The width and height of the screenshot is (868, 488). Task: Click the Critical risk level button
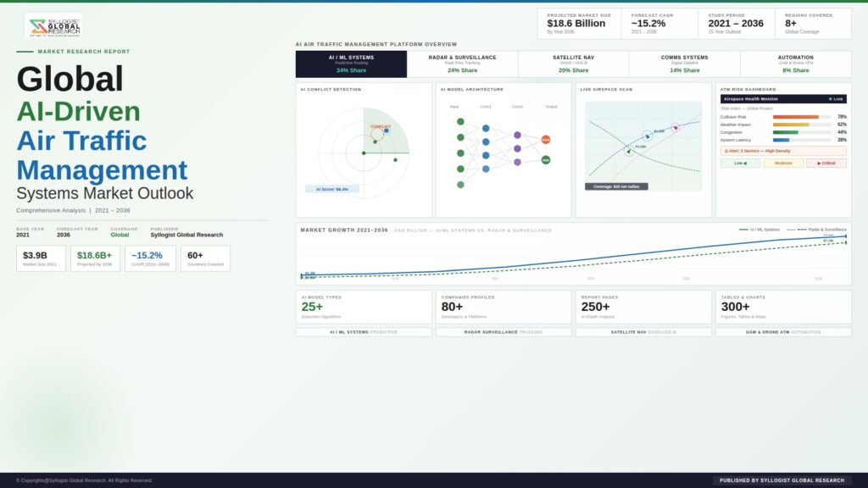[826, 164]
